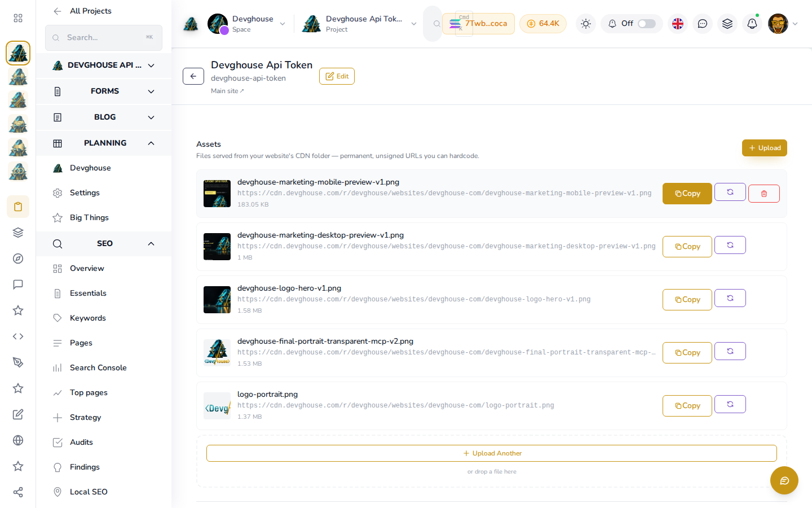Image resolution: width=812 pixels, height=508 pixels.
Task: Open stacked layers icon in top bar
Action: coord(727,24)
